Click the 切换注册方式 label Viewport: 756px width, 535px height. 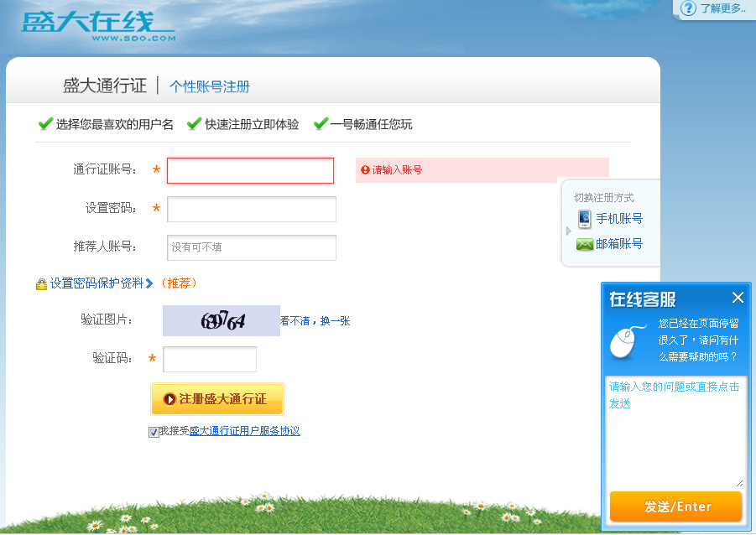coord(603,198)
